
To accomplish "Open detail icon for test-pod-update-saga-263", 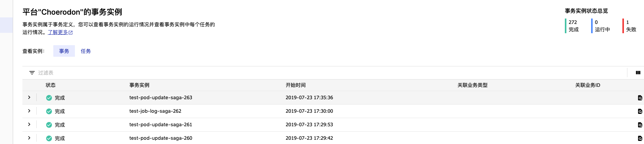I will pyautogui.click(x=640, y=98).
